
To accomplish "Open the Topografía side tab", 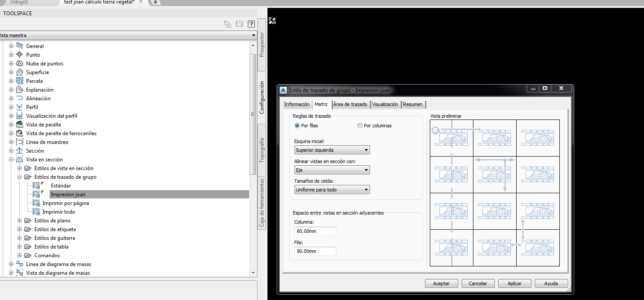I will click(x=262, y=150).
